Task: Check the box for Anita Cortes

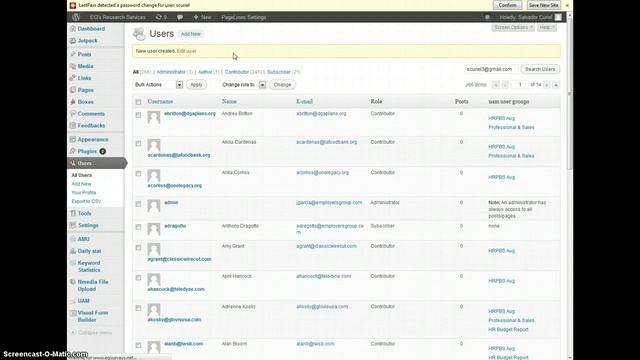Action: [x=138, y=174]
